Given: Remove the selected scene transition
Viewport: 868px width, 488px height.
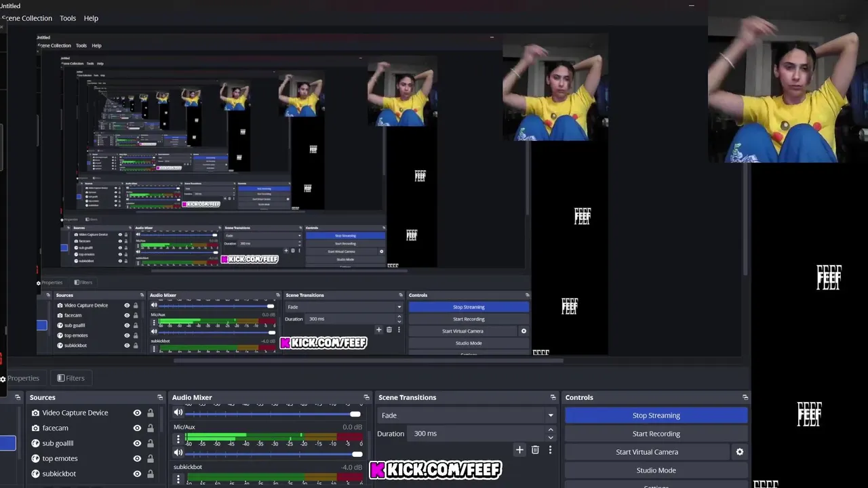Looking at the screenshot, I should pyautogui.click(x=535, y=449).
